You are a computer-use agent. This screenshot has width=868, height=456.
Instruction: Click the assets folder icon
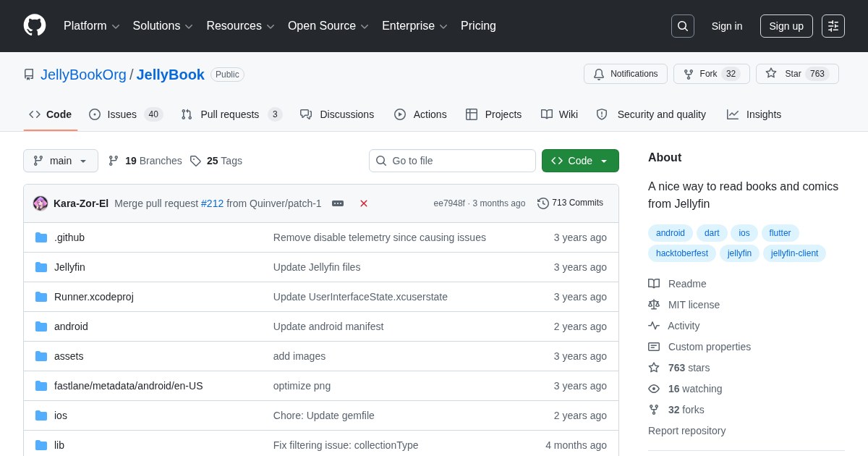coord(41,356)
